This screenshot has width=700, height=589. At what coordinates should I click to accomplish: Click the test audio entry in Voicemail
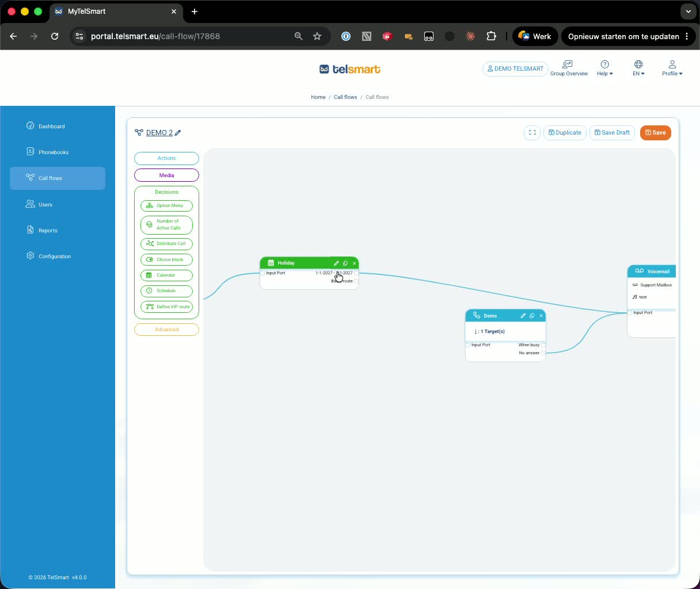click(x=640, y=297)
